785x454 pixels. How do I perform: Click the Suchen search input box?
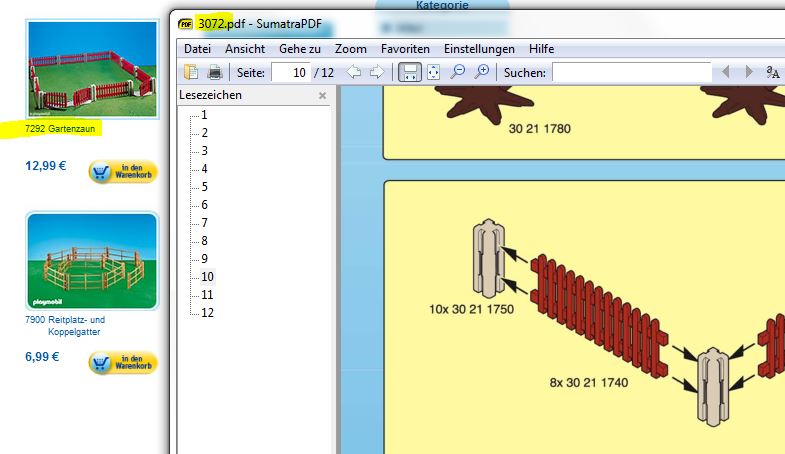630,72
